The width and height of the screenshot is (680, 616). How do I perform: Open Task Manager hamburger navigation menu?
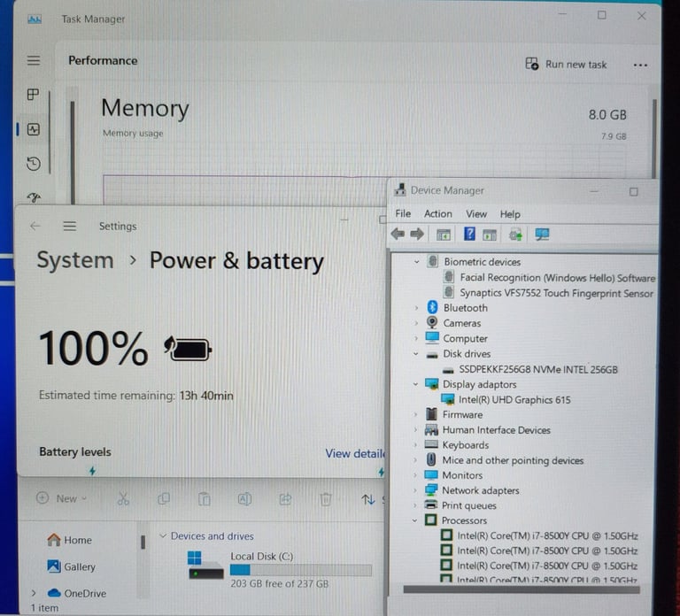[34, 60]
